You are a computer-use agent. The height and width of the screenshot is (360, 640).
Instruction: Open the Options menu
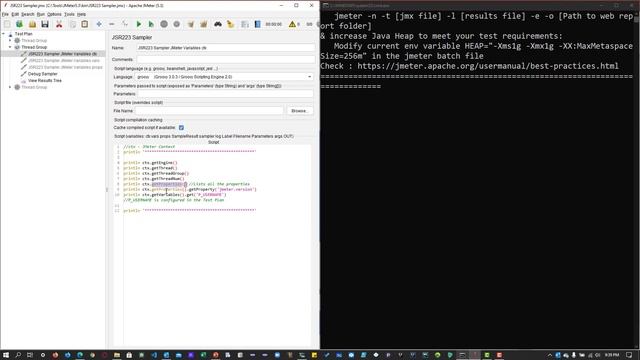click(54, 14)
